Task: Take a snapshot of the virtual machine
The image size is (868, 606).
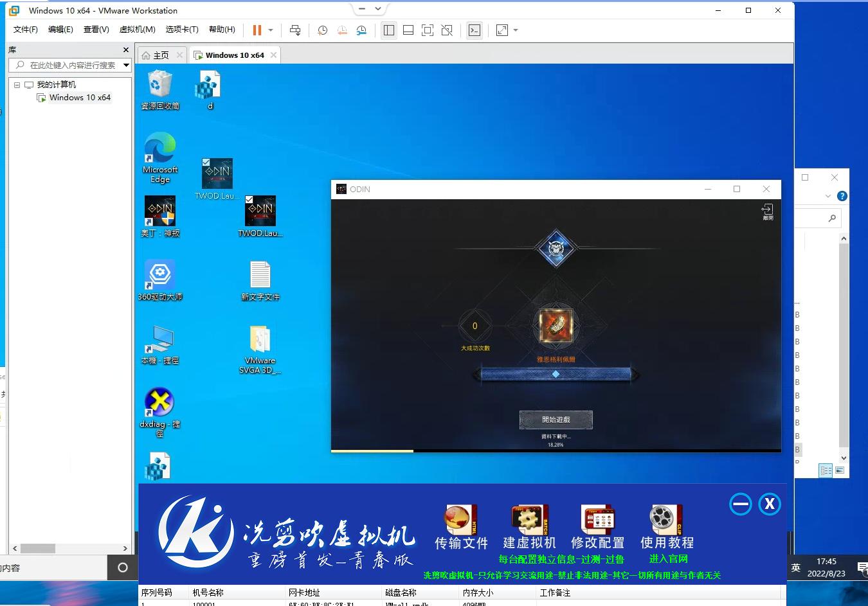Action: [323, 30]
